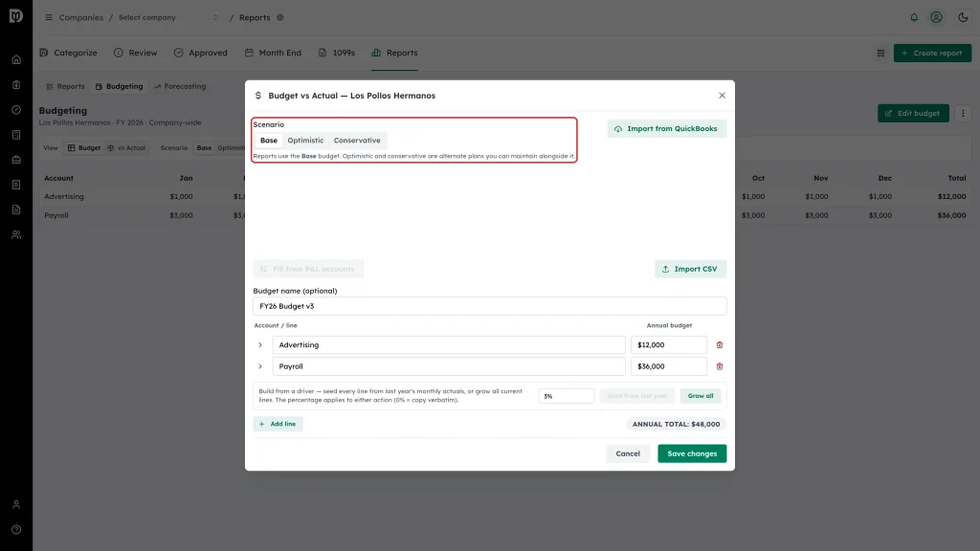The width and height of the screenshot is (980, 551).
Task: Open the Select company dropdown
Action: pos(167,17)
